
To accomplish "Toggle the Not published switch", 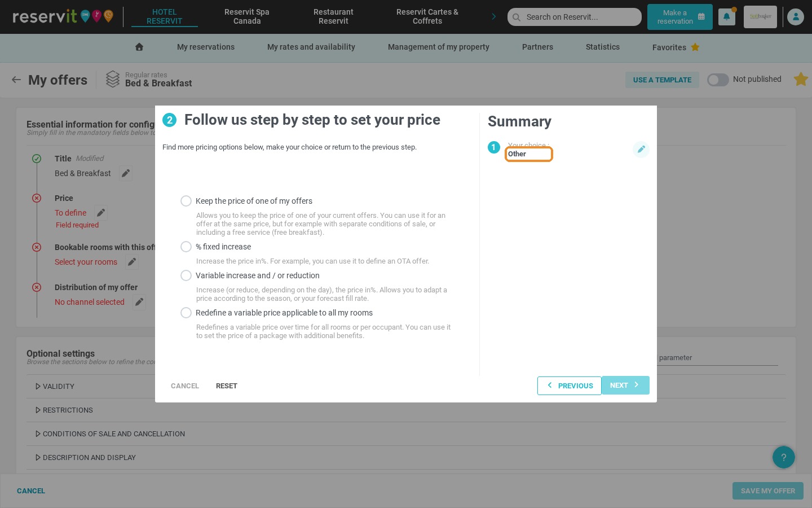I will click(x=718, y=80).
